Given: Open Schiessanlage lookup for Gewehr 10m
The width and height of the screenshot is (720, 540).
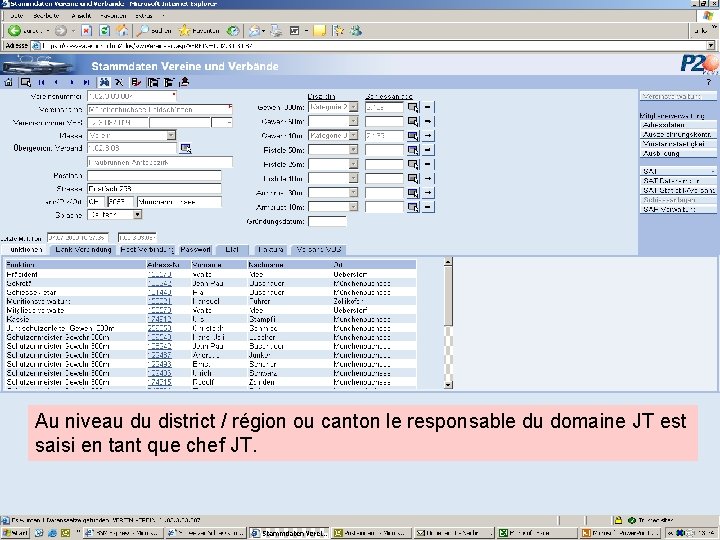Looking at the screenshot, I should pyautogui.click(x=413, y=136).
